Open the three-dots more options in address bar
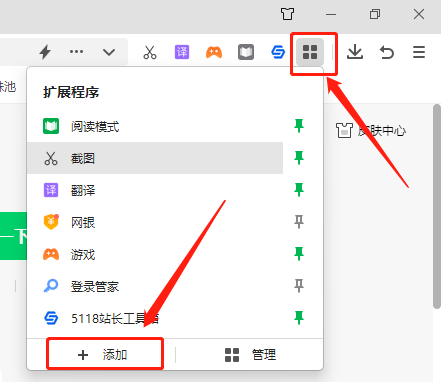441x382 pixels. (x=76, y=52)
